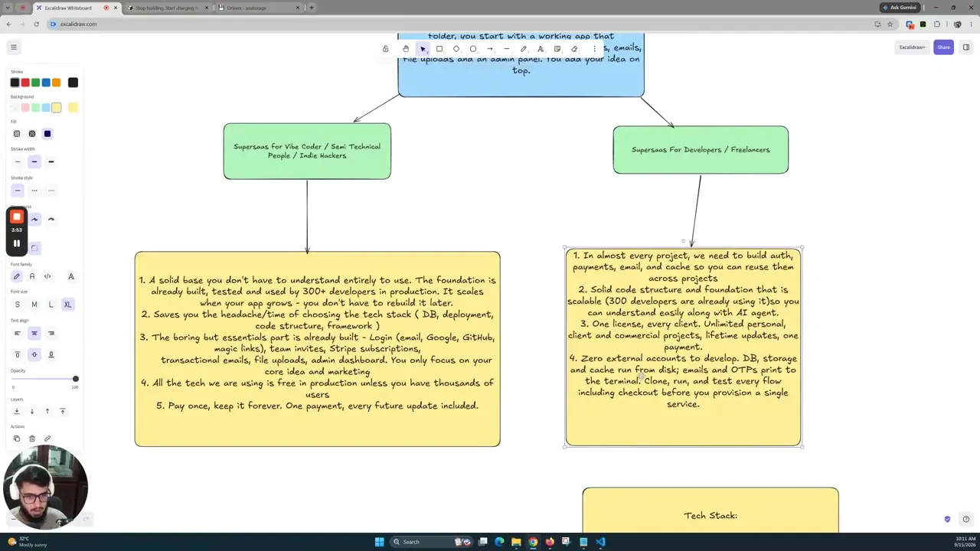980x551 pixels.
Task: Delete the selected element
Action: pyautogui.click(x=32, y=439)
